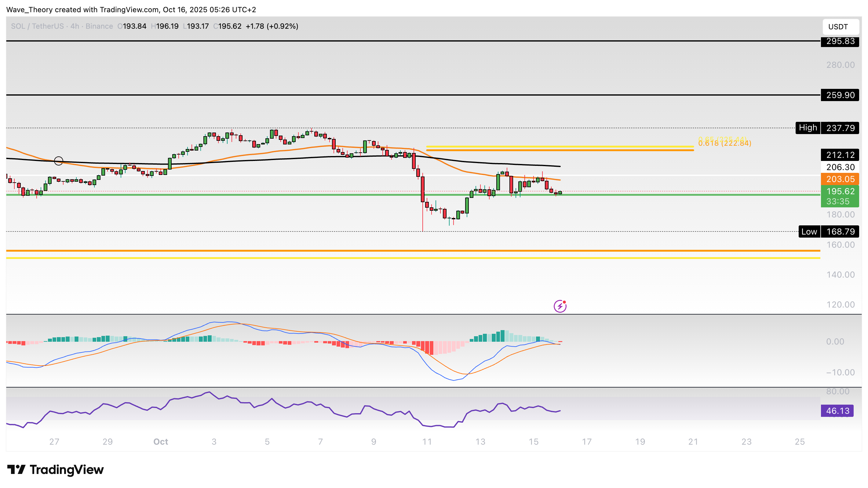Screen dimensions: 868x488
Task: Click the Oct label on the time axis
Action: [160, 442]
